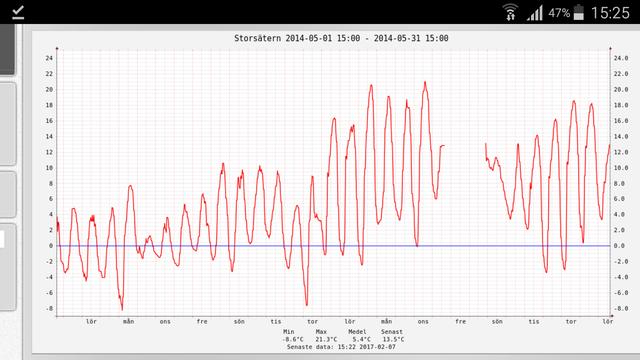Click the '0.0' right axis label

pos(619,246)
